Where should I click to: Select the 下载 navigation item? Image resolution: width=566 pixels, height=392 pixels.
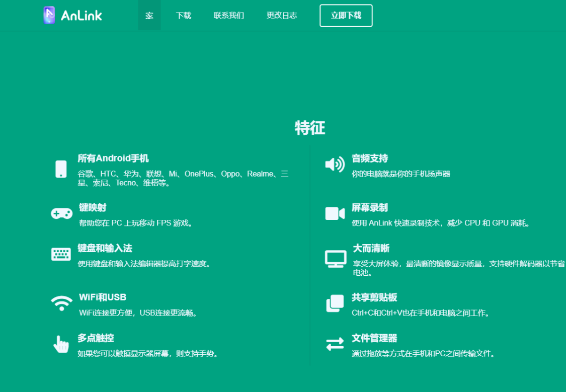tap(183, 15)
